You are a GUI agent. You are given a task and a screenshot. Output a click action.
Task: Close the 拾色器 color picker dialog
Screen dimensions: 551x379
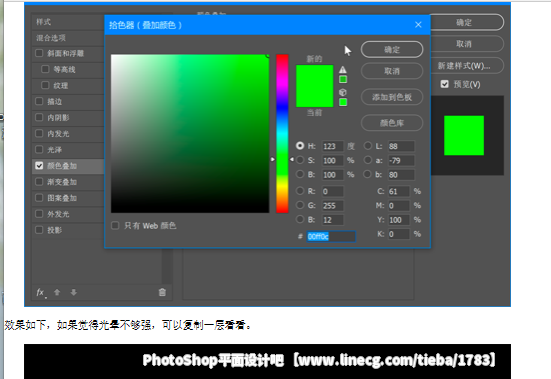pyautogui.click(x=418, y=25)
